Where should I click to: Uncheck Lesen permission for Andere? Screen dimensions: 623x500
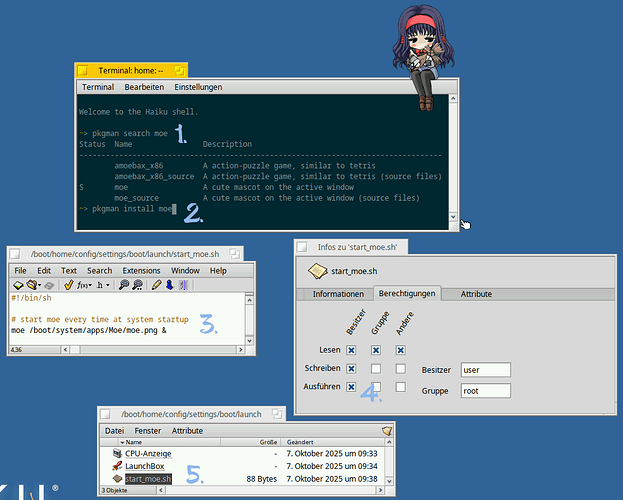point(400,350)
